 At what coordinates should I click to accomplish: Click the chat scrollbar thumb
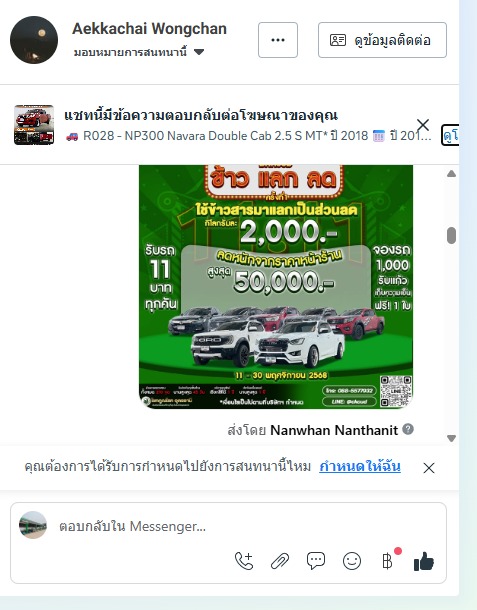tap(451, 235)
